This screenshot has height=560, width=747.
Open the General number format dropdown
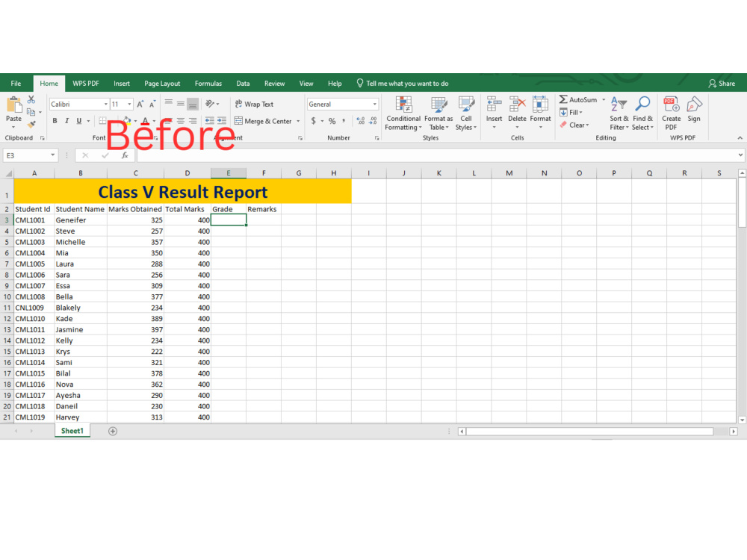374,105
